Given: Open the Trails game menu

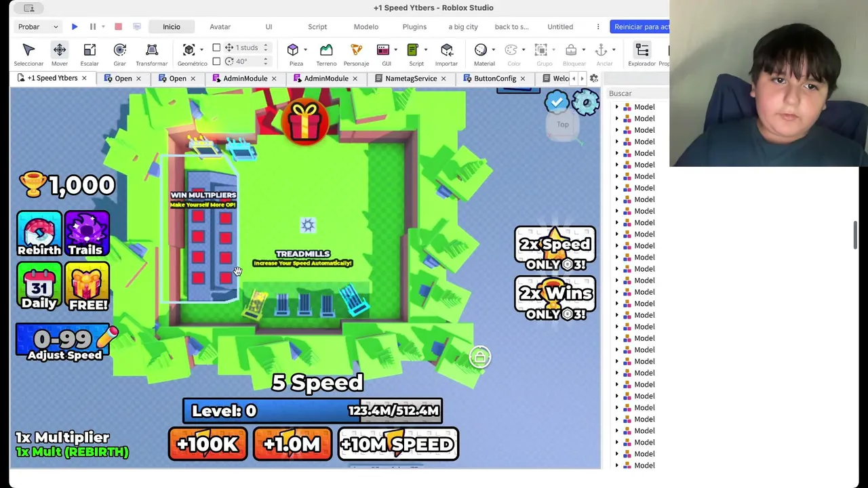Looking at the screenshot, I should 87,234.
